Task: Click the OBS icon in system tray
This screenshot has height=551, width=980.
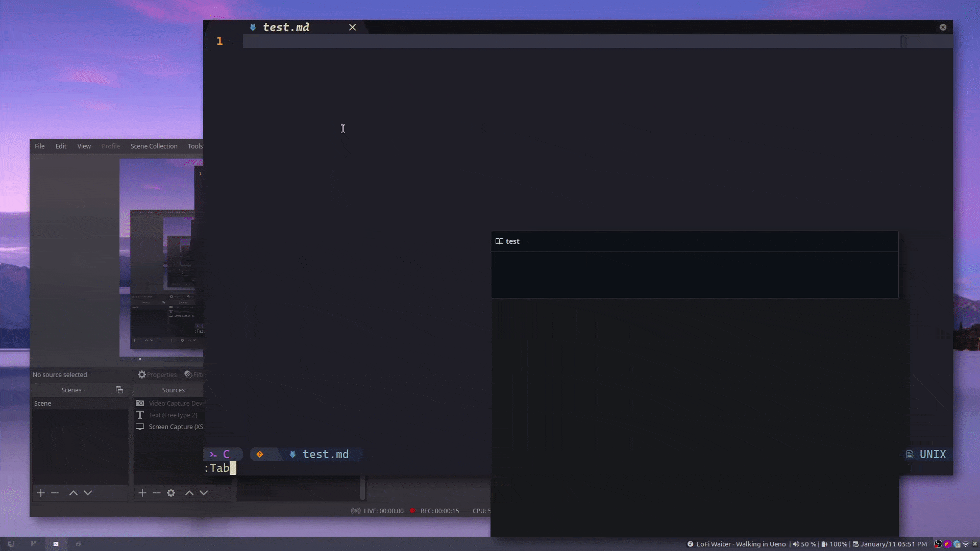Action: click(x=938, y=544)
